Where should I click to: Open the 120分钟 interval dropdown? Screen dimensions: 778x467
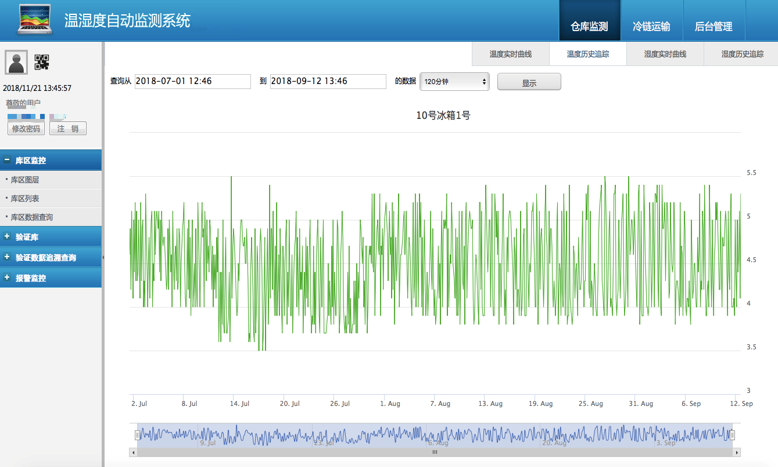pyautogui.click(x=455, y=82)
